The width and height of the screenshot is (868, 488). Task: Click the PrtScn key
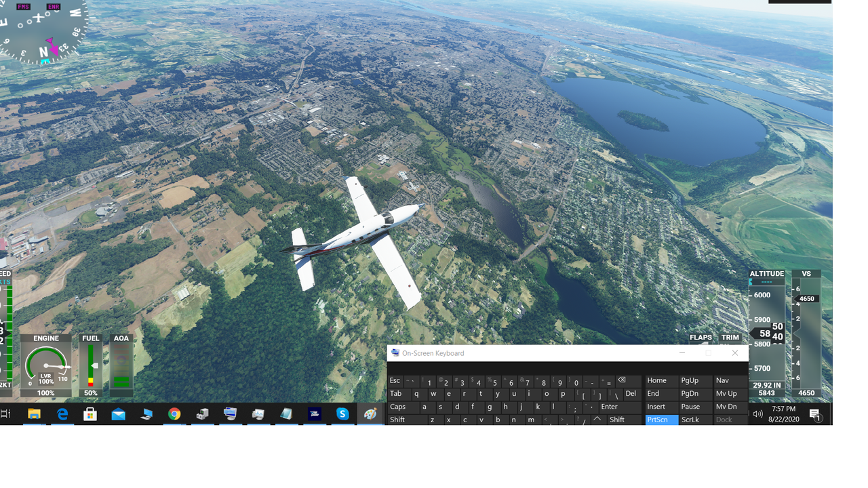pyautogui.click(x=661, y=420)
